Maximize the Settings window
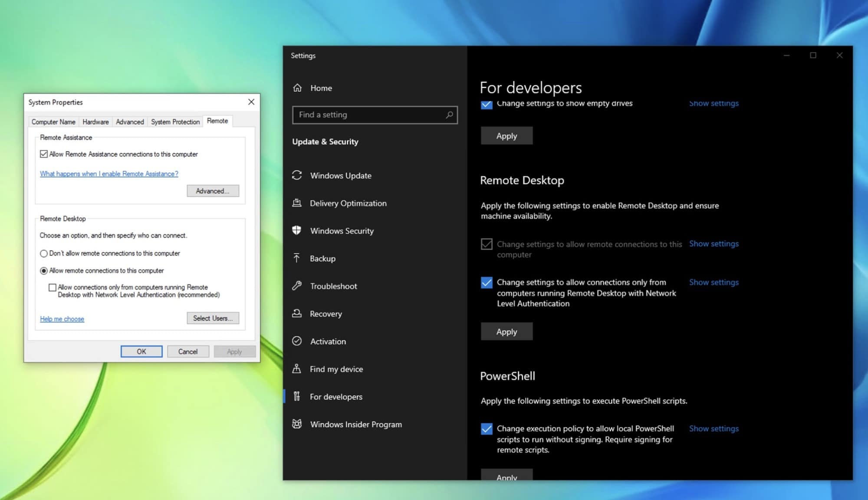Image resolution: width=868 pixels, height=500 pixels. (x=813, y=55)
